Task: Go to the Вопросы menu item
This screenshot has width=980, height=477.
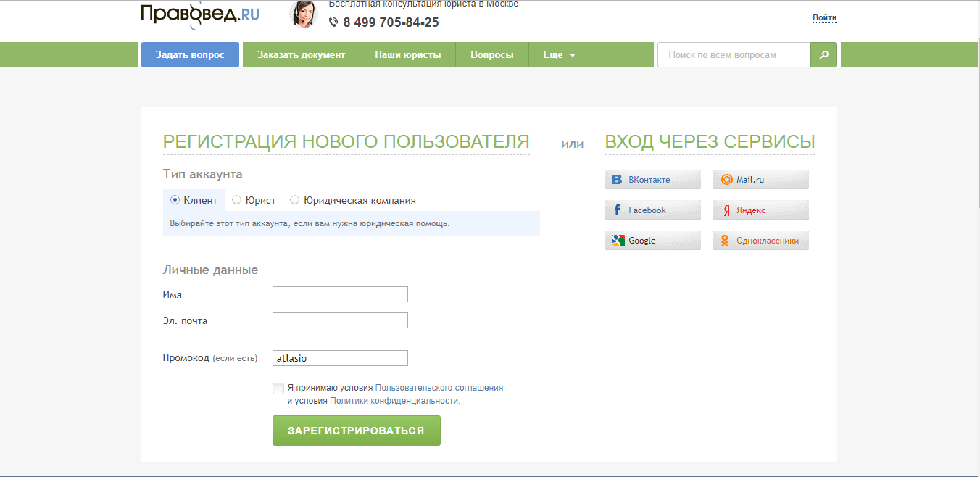Action: (491, 55)
